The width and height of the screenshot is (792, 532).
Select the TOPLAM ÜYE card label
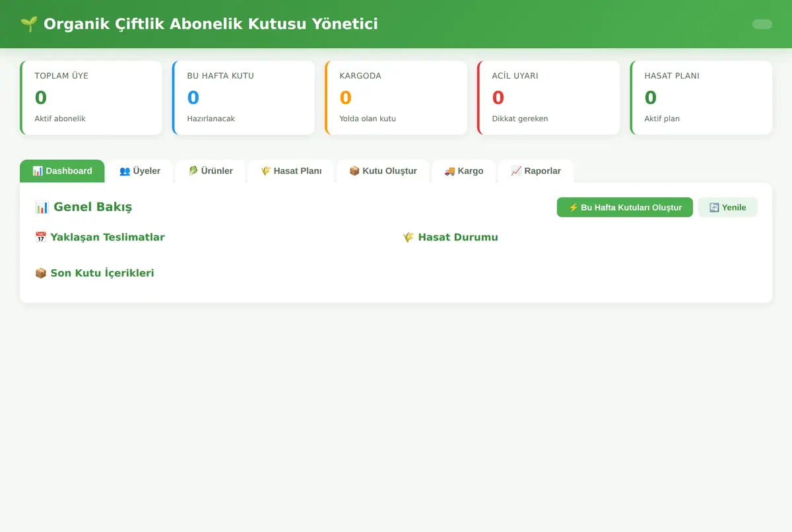pos(61,76)
